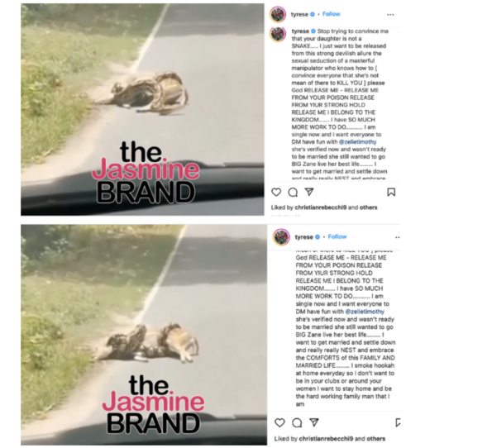
Task: Open tyrese profile picture in top header
Action: pos(278,14)
